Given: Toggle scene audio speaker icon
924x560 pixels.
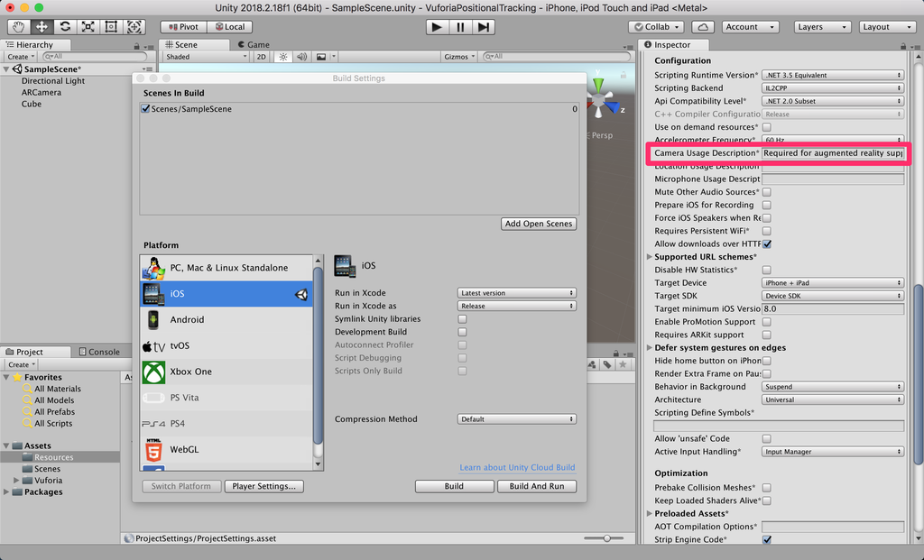Looking at the screenshot, I should point(301,57).
